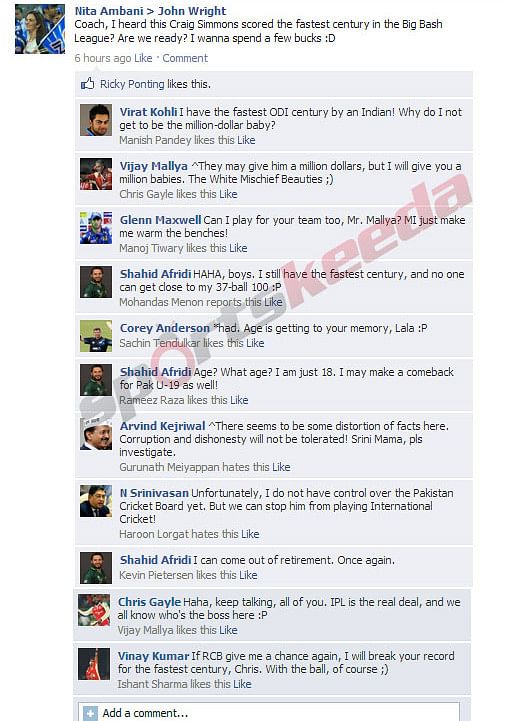This screenshot has height=721, width=505.
Task: Click Vinay Kumar's avatar thumbnail
Action: [94, 664]
